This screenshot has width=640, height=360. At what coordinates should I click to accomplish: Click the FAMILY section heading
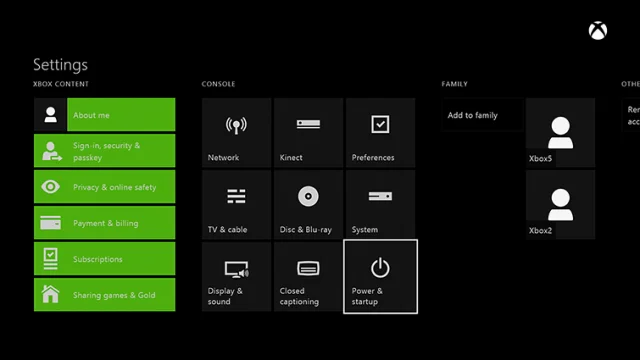point(455,84)
